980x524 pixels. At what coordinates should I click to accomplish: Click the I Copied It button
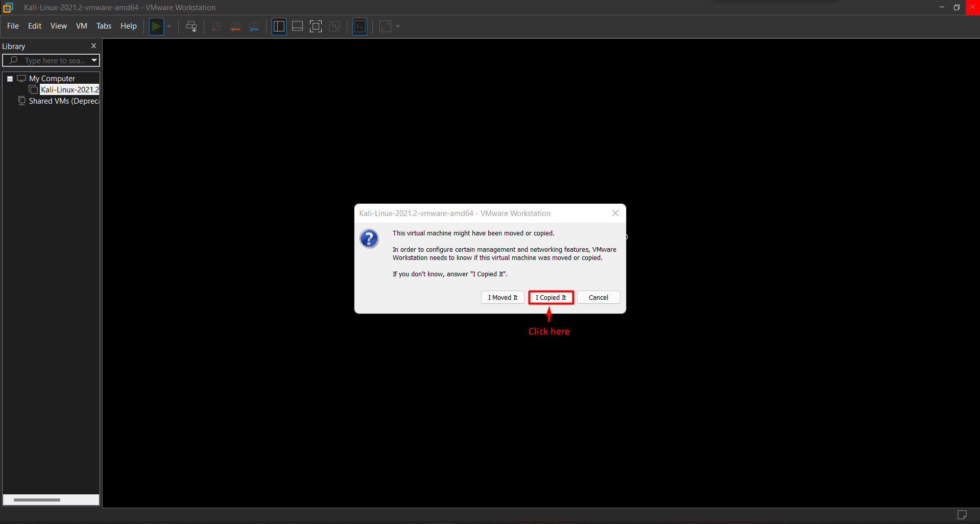pos(551,297)
